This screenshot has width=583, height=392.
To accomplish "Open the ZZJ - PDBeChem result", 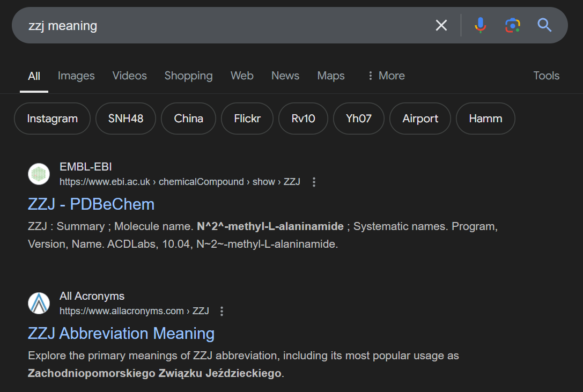I will (91, 204).
